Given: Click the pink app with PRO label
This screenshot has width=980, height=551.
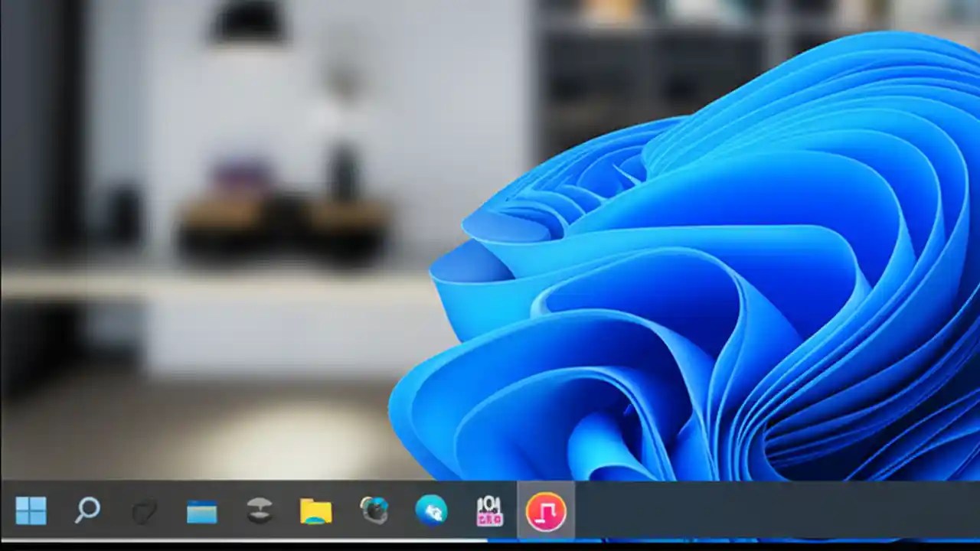Looking at the screenshot, I should [x=489, y=510].
